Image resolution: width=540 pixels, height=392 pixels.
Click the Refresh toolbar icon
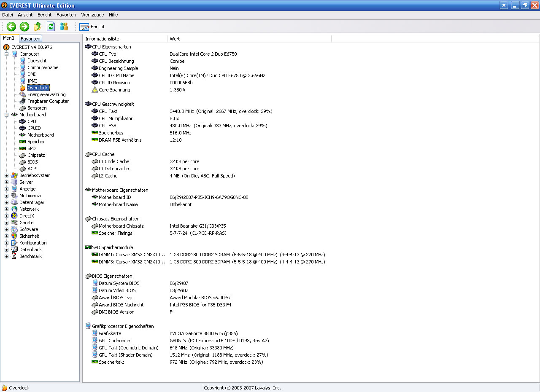tap(51, 27)
